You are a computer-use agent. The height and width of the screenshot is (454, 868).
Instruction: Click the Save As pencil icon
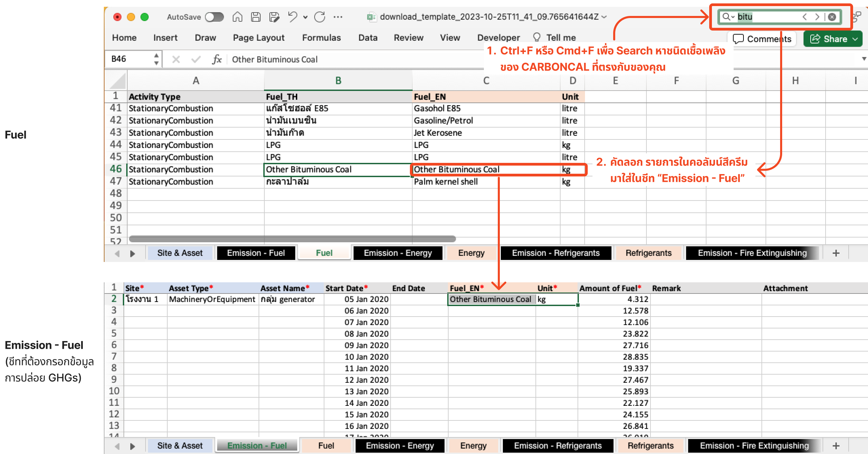click(274, 17)
